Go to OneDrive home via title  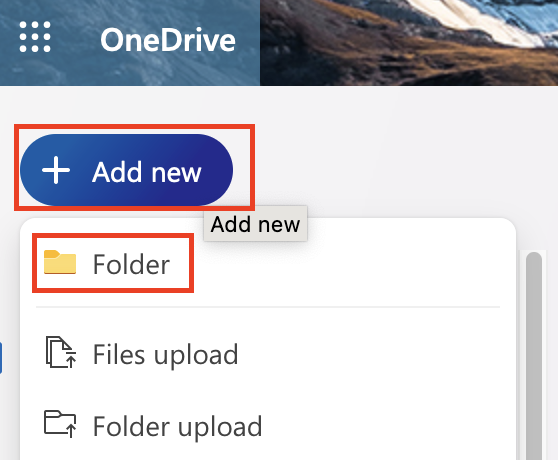(x=168, y=39)
